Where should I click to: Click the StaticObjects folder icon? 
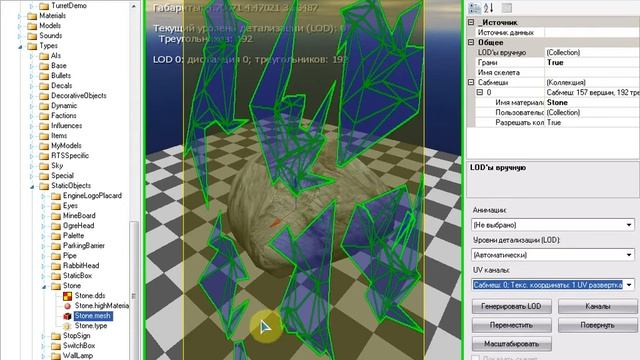click(44, 186)
